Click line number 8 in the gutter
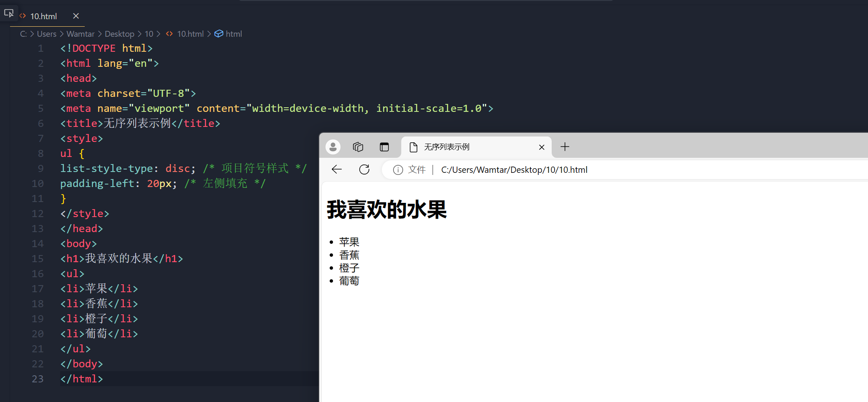This screenshot has width=868, height=402. pyautogui.click(x=40, y=154)
